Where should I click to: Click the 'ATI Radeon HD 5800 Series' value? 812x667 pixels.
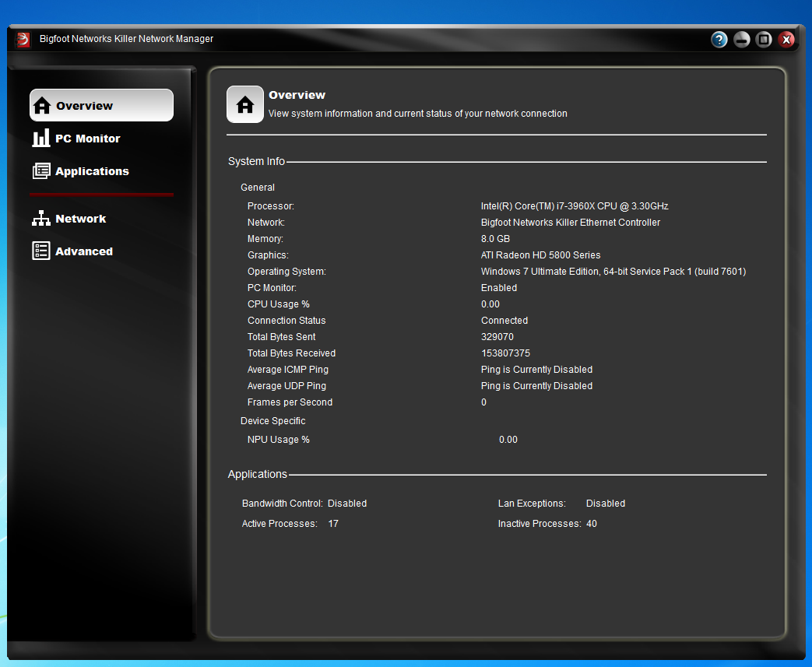pos(540,255)
